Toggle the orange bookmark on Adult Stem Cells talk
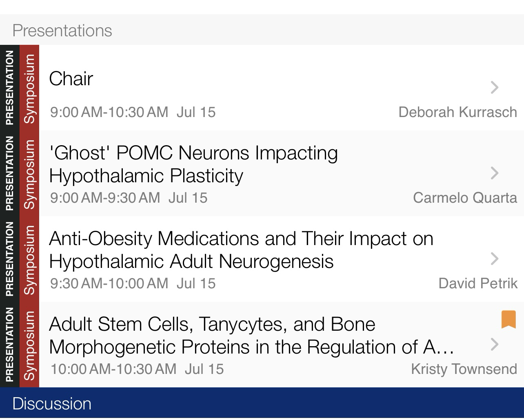The width and height of the screenshot is (524, 420). 508,319
